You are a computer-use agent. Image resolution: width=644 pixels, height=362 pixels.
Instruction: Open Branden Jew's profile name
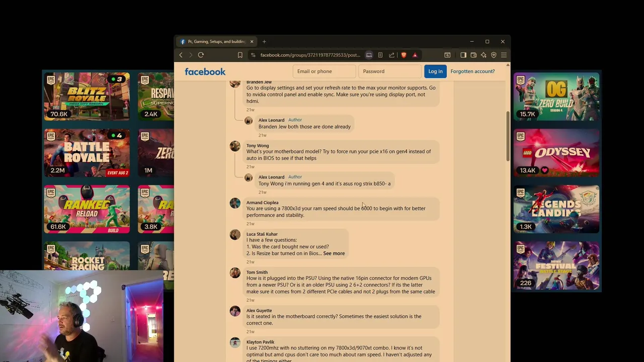coord(259,82)
